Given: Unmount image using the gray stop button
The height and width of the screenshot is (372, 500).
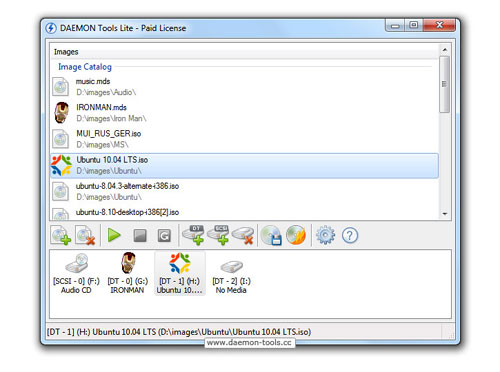Looking at the screenshot, I should tap(140, 235).
